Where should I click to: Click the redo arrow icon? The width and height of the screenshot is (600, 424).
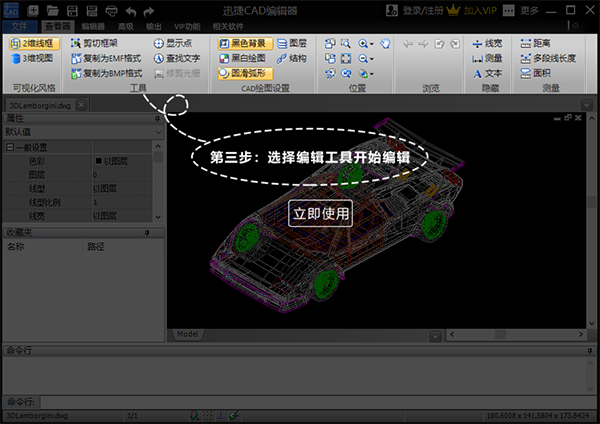tap(148, 11)
